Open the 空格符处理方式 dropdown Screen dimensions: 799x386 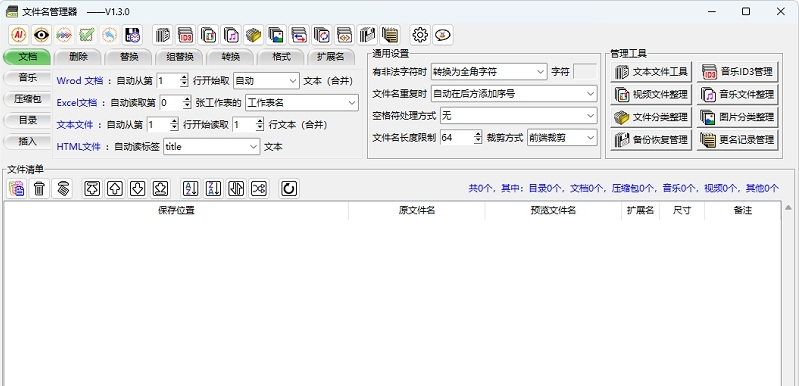(518, 116)
